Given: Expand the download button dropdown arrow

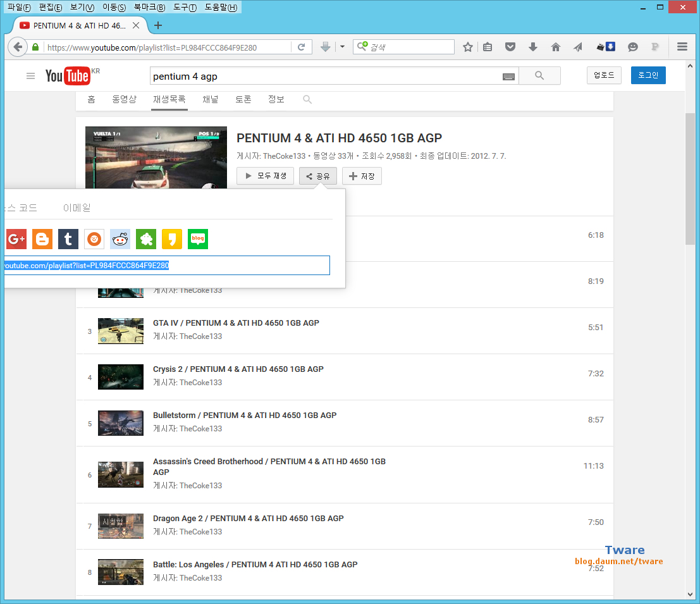Looking at the screenshot, I should point(342,46).
